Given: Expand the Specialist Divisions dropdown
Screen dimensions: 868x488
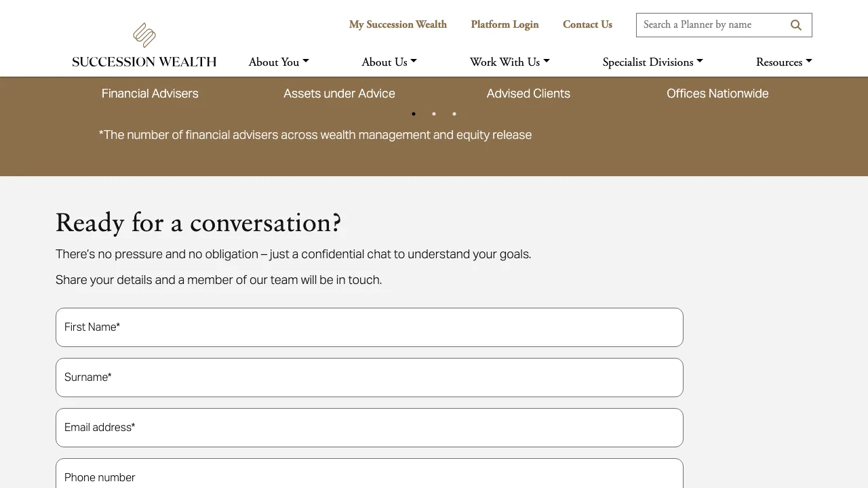Looking at the screenshot, I should 652,62.
